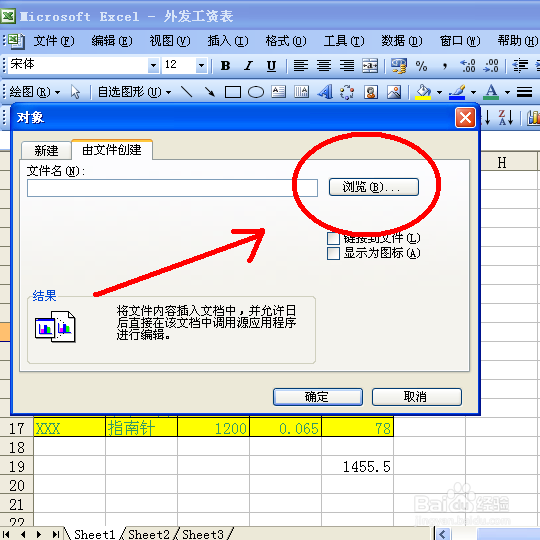540x540 pixels.
Task: Insert WordArt from drawing toolbar
Action: coord(325,92)
